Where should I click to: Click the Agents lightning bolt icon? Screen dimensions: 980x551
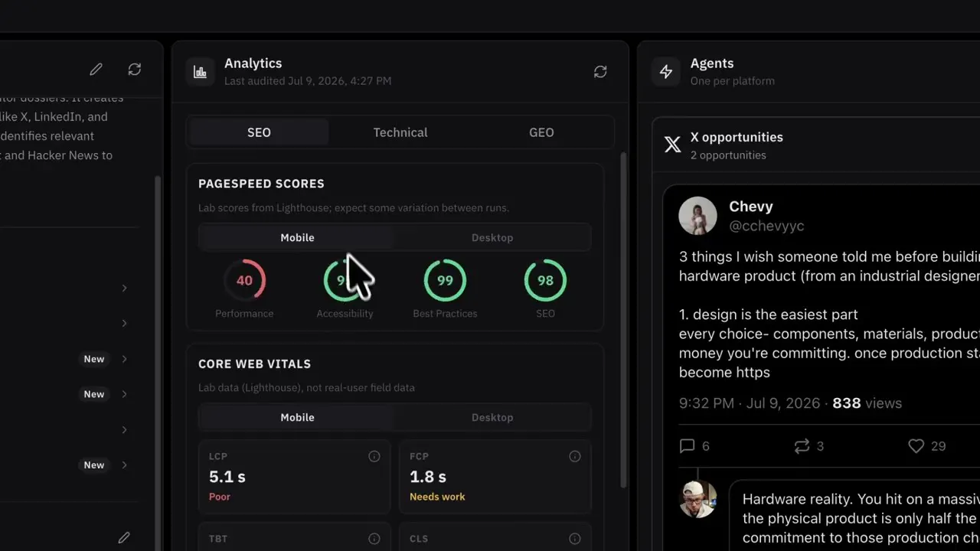point(666,72)
